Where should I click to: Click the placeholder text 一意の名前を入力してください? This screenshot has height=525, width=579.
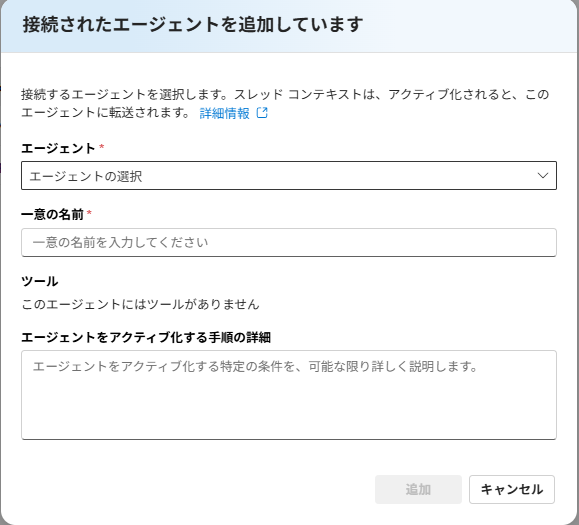pyautogui.click(x=120, y=243)
